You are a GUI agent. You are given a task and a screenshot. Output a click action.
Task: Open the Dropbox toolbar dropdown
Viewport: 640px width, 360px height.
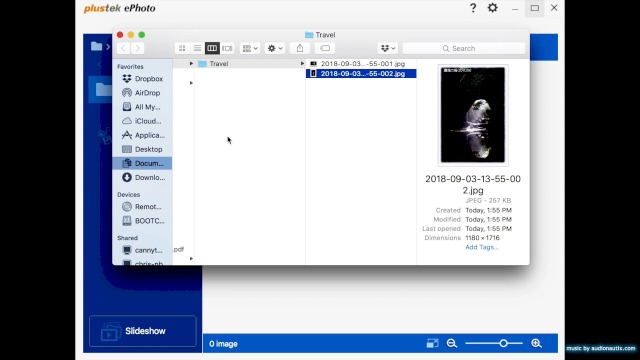[388, 48]
